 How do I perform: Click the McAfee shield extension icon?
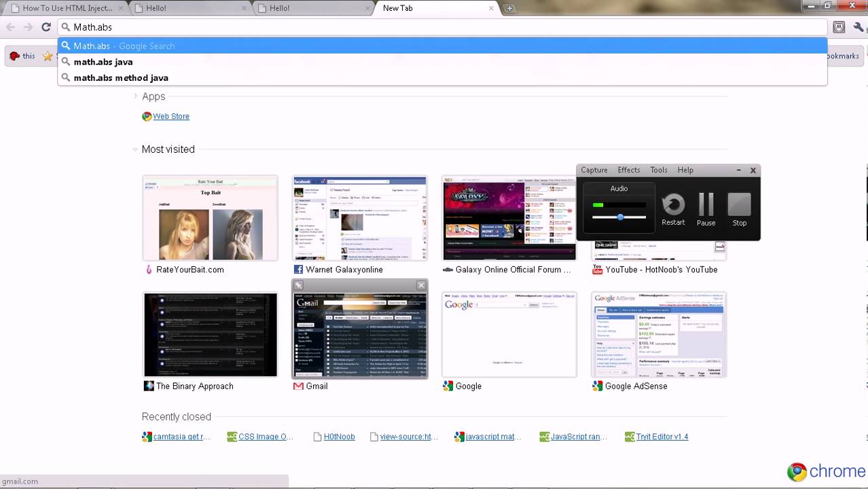pos(839,27)
